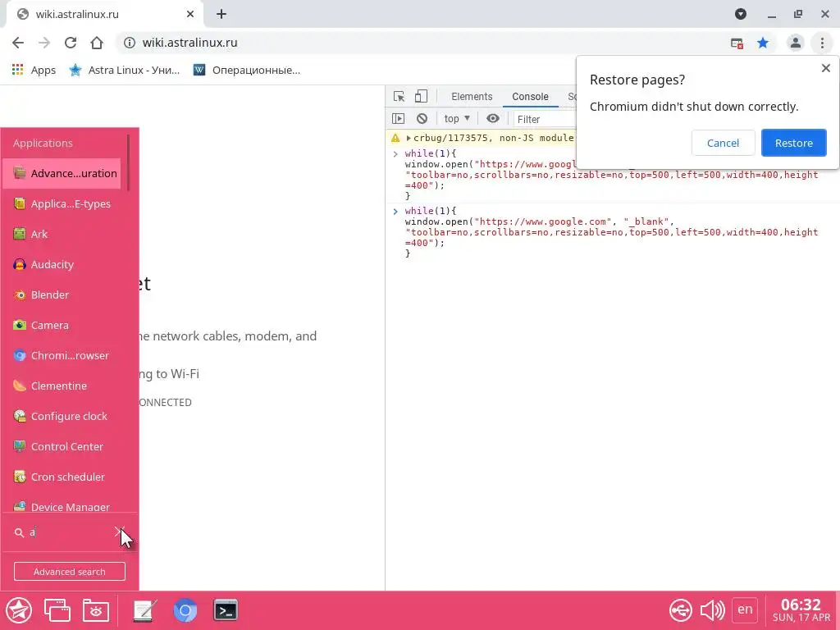Click the warning triangle icon in console

pos(395,138)
